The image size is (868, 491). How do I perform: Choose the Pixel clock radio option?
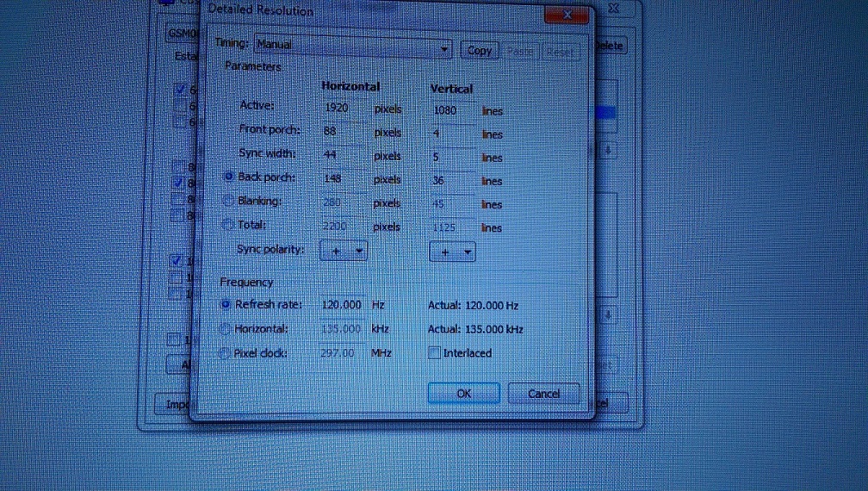(x=226, y=353)
